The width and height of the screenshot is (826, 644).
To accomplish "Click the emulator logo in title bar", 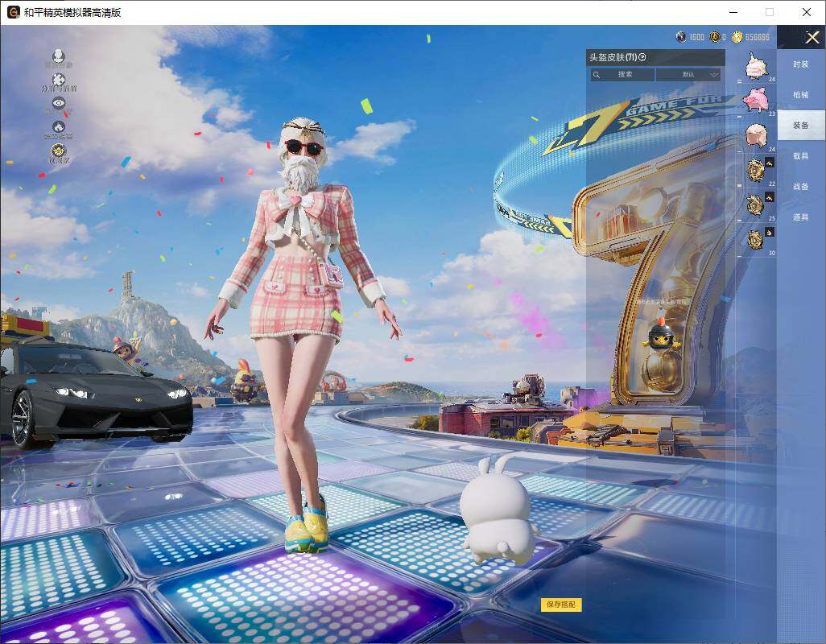I will [x=13, y=12].
